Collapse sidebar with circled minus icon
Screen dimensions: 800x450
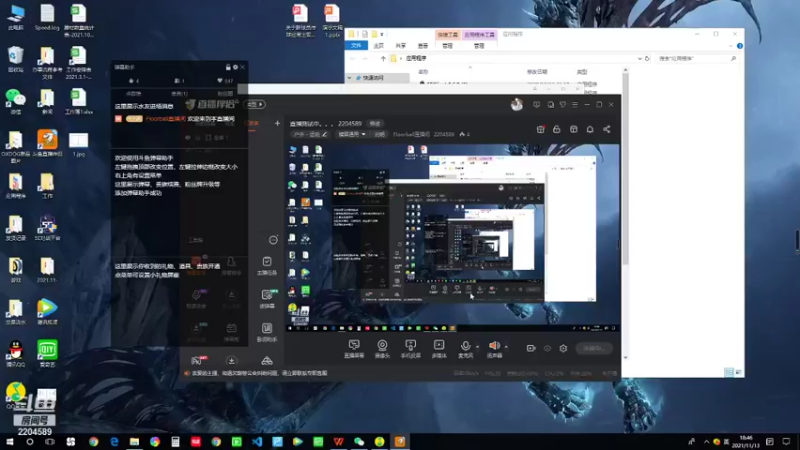point(273,240)
